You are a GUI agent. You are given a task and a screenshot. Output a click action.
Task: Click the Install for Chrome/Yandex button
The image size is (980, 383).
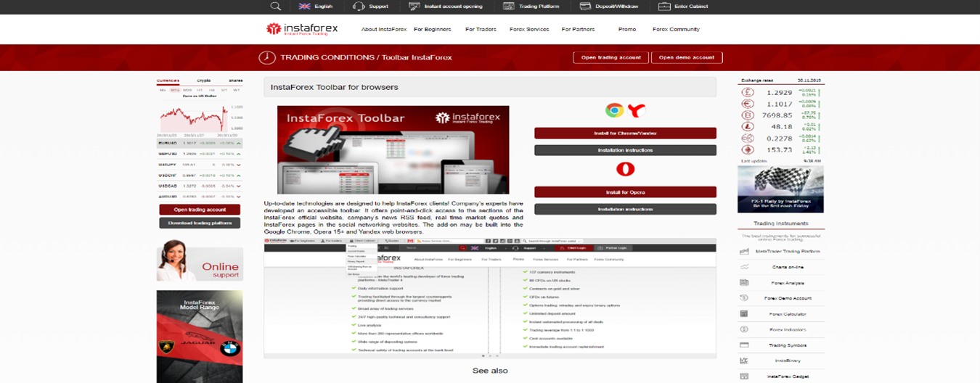tap(625, 133)
